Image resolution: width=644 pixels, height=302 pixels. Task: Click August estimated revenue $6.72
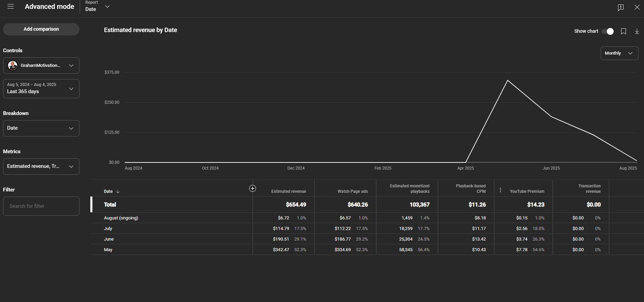click(283, 218)
